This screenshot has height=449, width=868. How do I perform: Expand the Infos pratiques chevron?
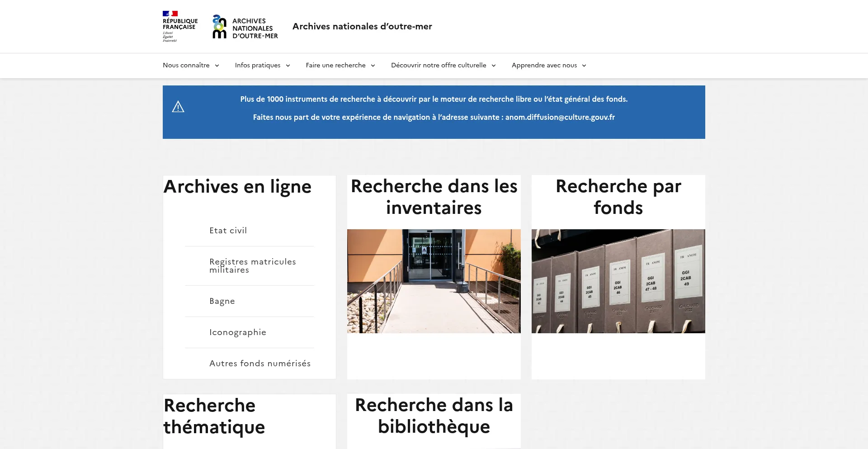(288, 66)
